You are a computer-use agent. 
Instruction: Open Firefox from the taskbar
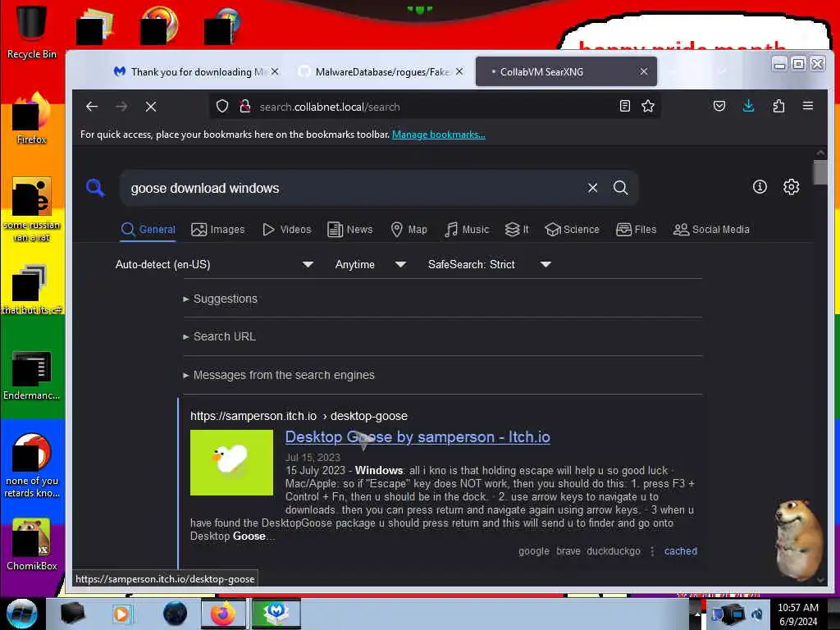223,614
